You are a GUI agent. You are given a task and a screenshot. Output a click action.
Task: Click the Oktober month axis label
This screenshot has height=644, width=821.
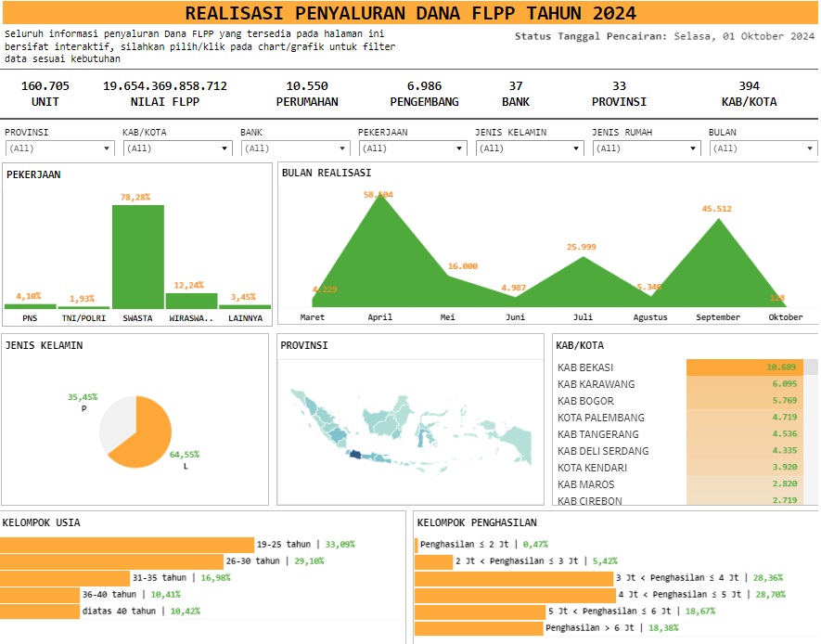coord(786,316)
